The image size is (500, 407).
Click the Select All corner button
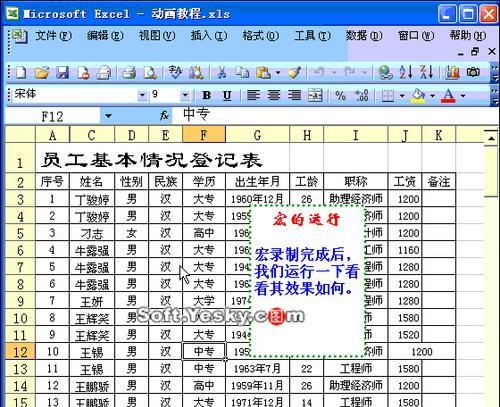20,135
